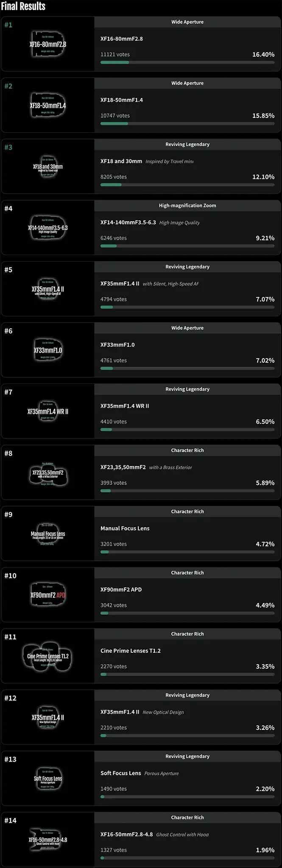This screenshot has height=868, width=282.
Task: Click the 16.40% vote progress bar
Action: pyautogui.click(x=187, y=62)
